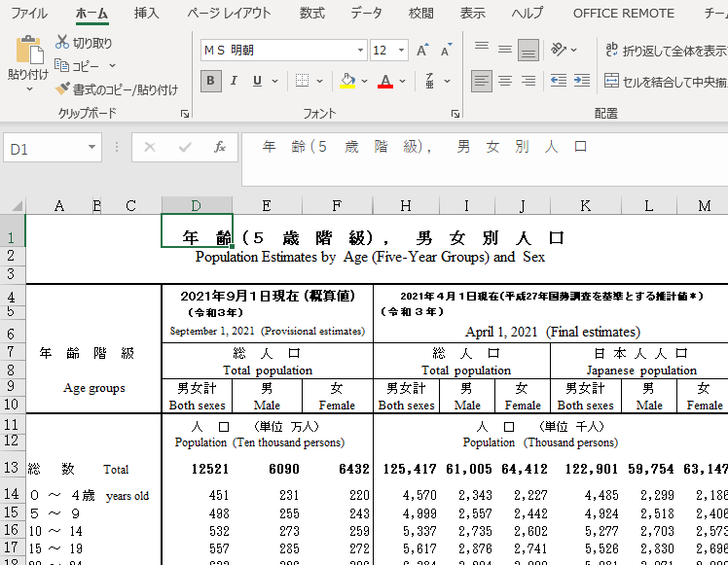Toggle align left
This screenshot has width=728, height=565.
coord(482,81)
